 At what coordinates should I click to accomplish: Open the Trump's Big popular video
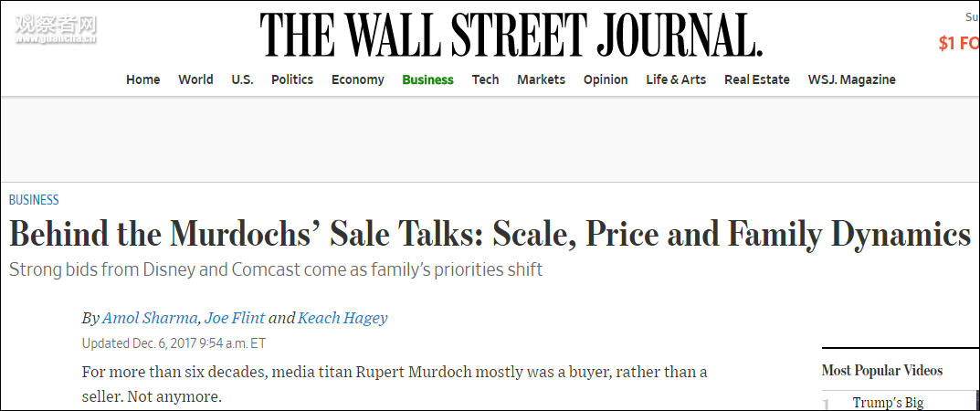[x=888, y=403]
